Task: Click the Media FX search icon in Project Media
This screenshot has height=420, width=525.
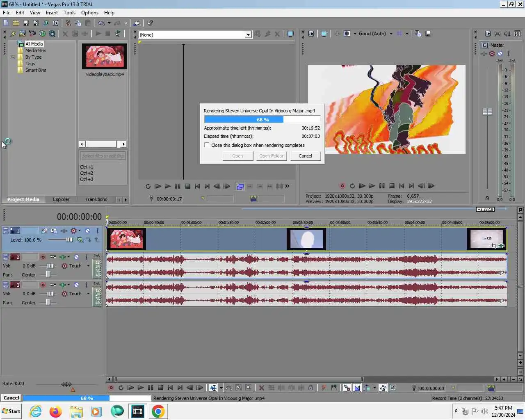Action: pos(52,34)
